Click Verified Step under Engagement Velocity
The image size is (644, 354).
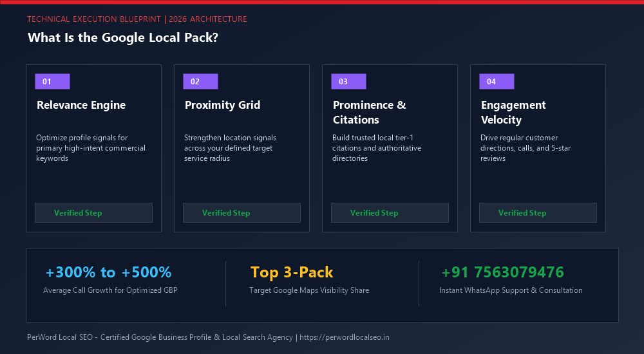pyautogui.click(x=538, y=213)
